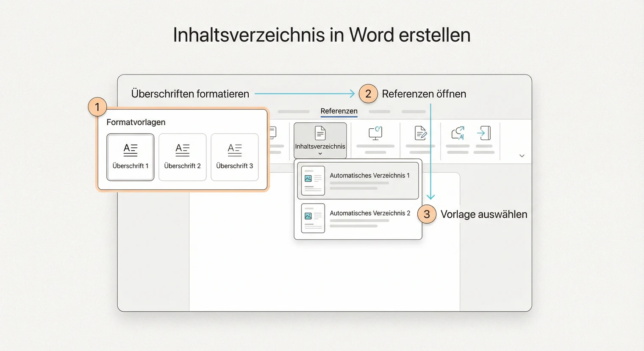This screenshot has height=351, width=644.
Task: Expand the ribbon overflow chevron on the right
Action: coord(522,156)
